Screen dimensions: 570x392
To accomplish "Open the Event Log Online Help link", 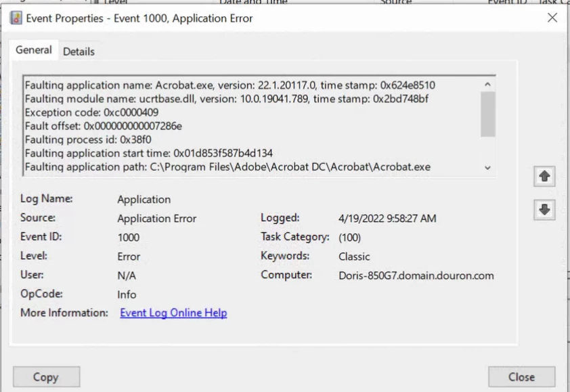I will tap(173, 313).
